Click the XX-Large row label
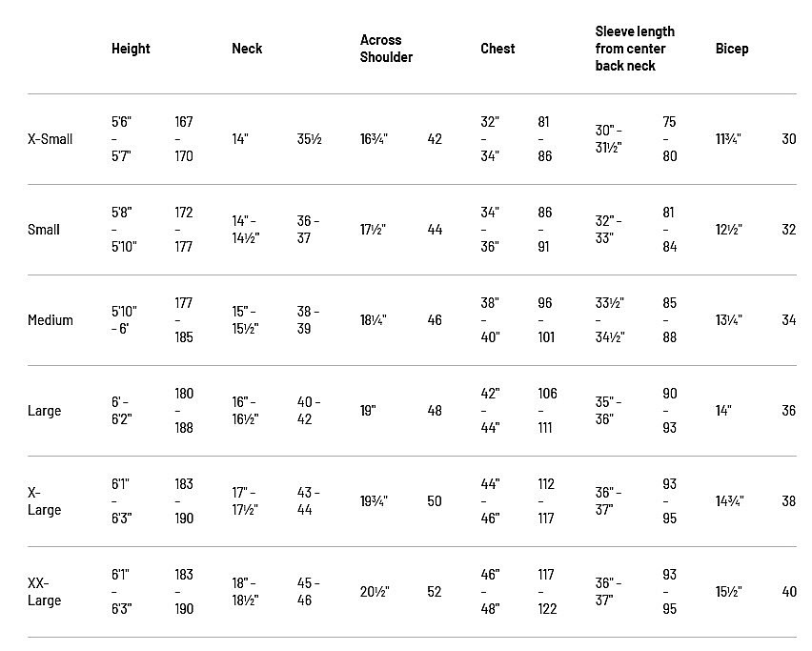The image size is (812, 651). pos(44,592)
